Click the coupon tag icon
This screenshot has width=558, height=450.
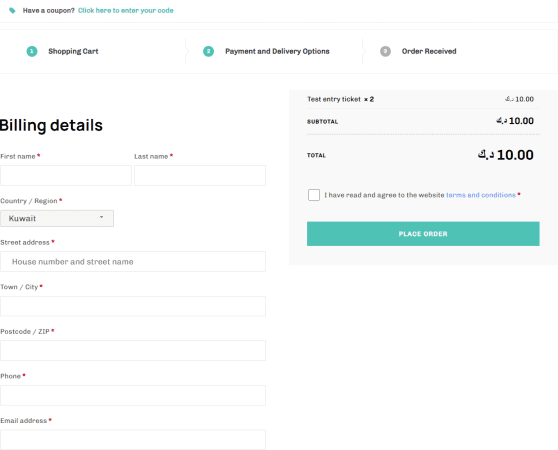coord(12,10)
